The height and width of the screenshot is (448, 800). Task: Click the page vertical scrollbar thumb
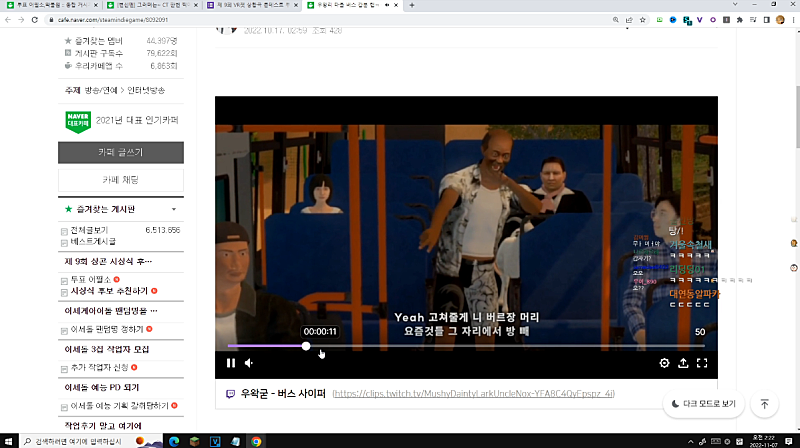pyautogui.click(x=797, y=115)
